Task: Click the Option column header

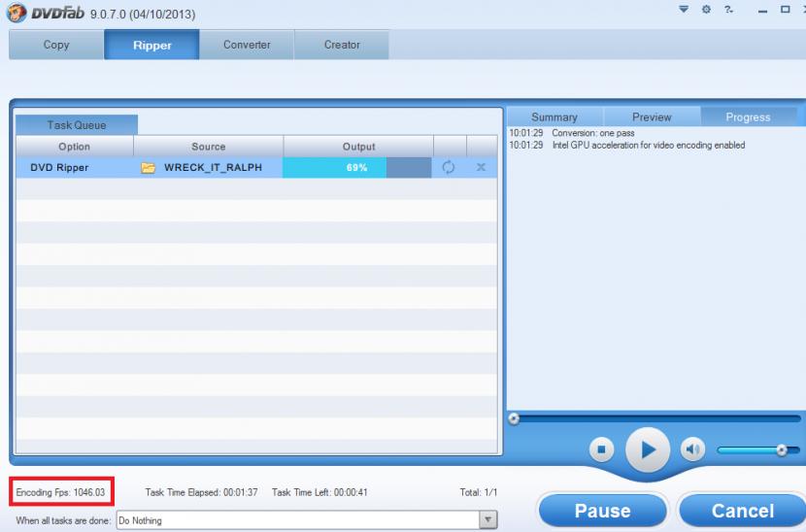Action: 75,147
